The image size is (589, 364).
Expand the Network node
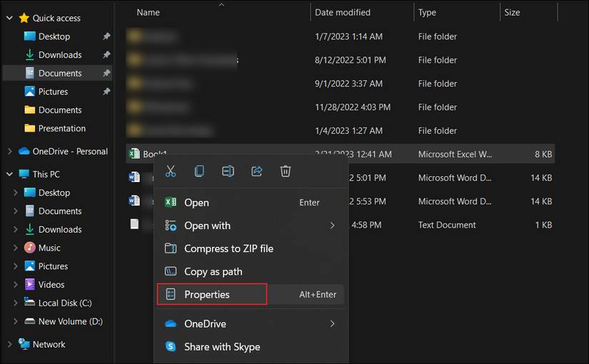9,345
